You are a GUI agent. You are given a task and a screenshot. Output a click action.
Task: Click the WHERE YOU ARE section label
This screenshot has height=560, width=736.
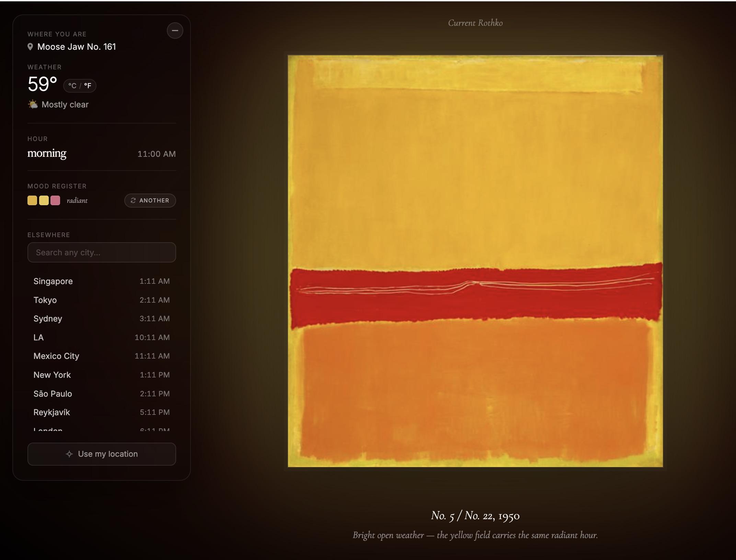click(57, 34)
